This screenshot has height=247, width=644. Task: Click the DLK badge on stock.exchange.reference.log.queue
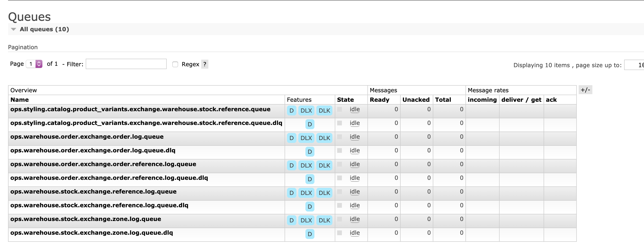(x=324, y=193)
